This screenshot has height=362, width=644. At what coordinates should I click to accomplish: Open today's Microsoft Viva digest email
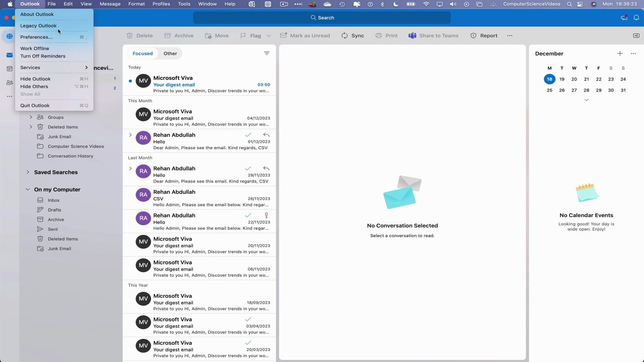[199, 84]
